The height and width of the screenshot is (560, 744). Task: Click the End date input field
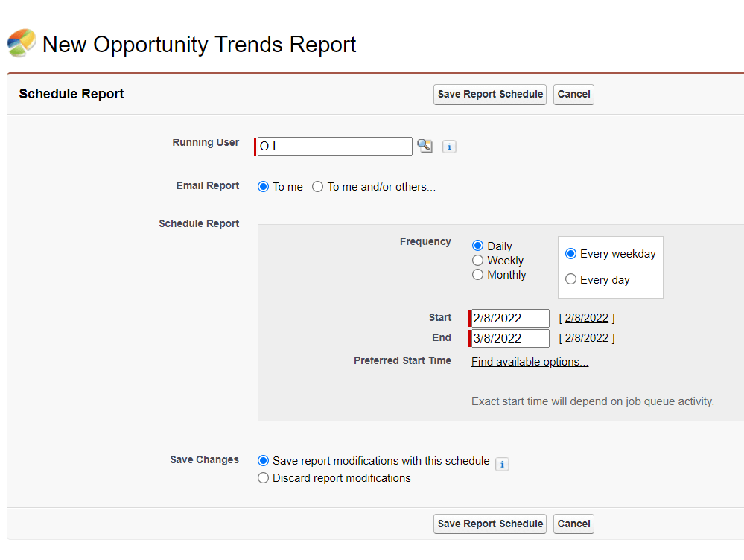[510, 339]
